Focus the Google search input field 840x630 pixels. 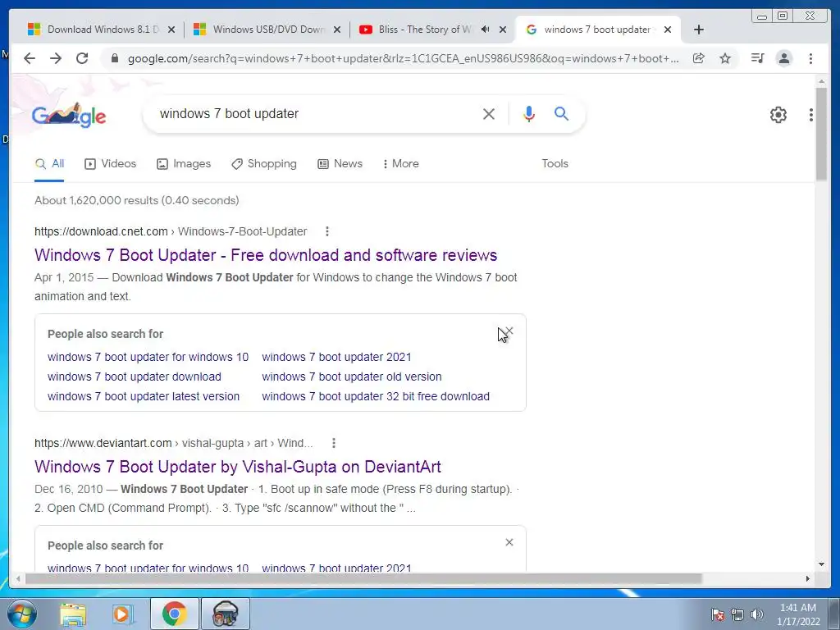click(316, 113)
